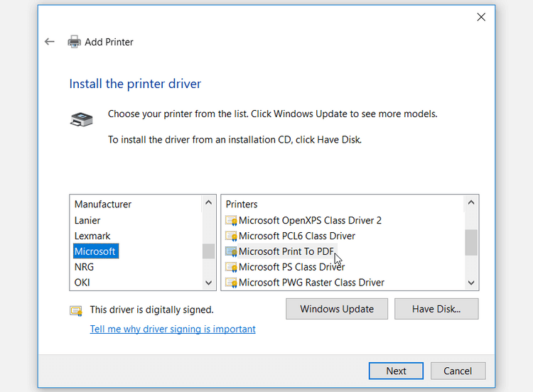533x392 pixels.
Task: Click the Printers list scrollbar thumb
Action: coord(471,243)
